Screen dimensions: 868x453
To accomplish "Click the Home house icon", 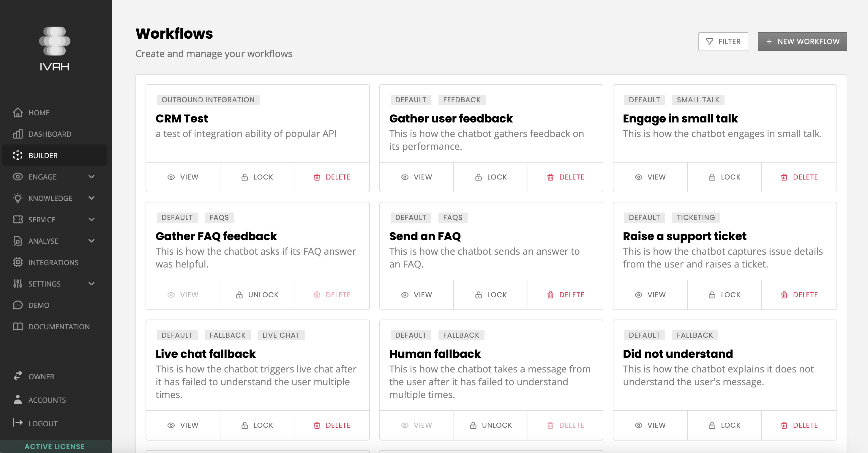I will point(18,113).
